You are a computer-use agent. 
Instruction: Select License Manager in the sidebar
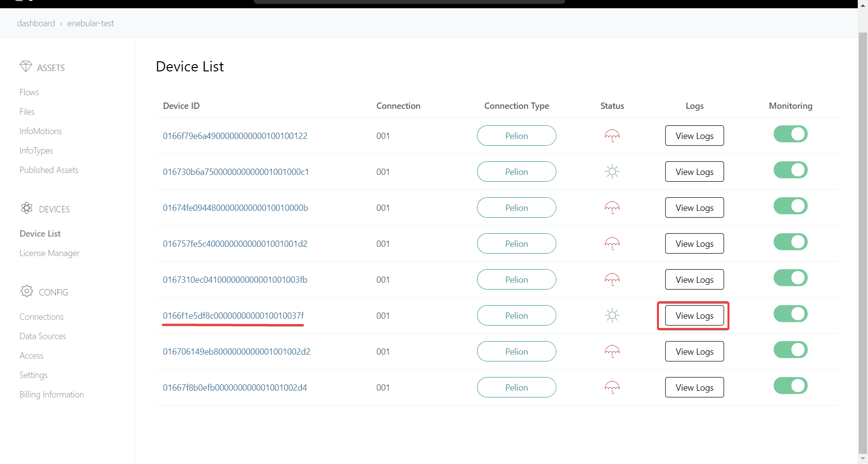(x=49, y=253)
